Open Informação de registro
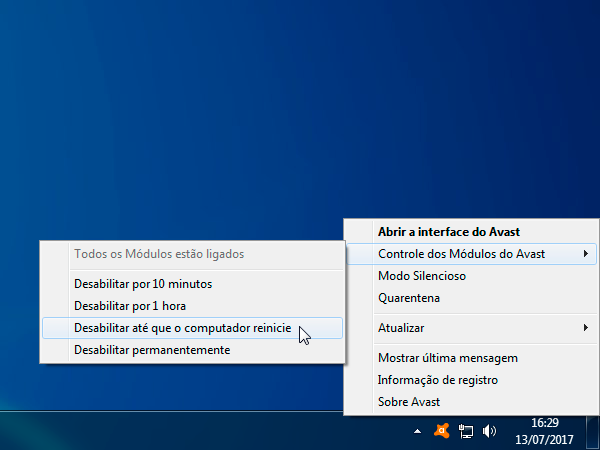 click(x=471, y=380)
